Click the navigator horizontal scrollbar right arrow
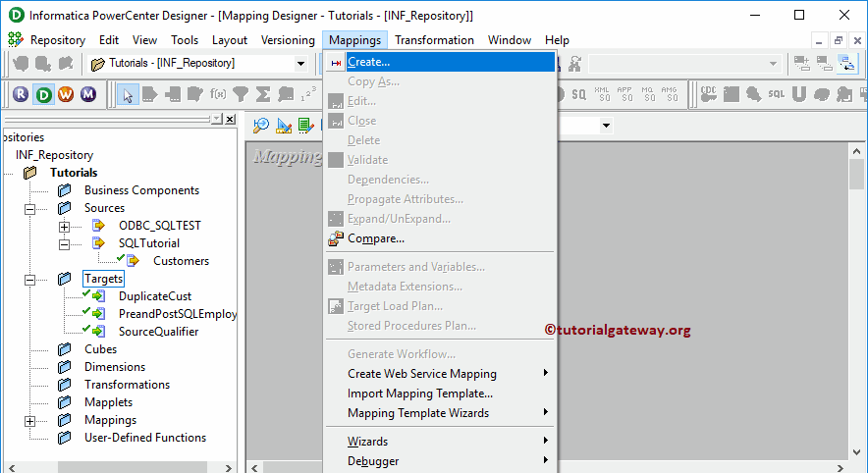This screenshot has height=473, width=868. pos(228,468)
